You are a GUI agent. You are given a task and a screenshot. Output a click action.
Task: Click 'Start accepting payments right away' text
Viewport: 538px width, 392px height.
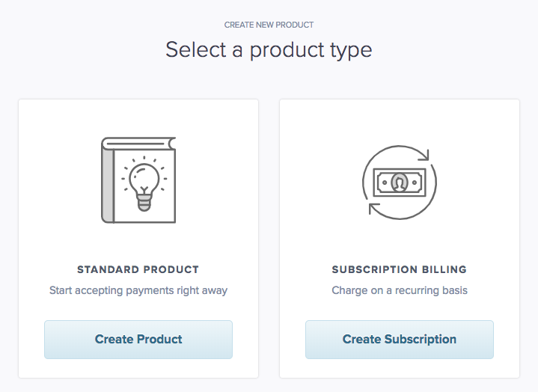138,290
